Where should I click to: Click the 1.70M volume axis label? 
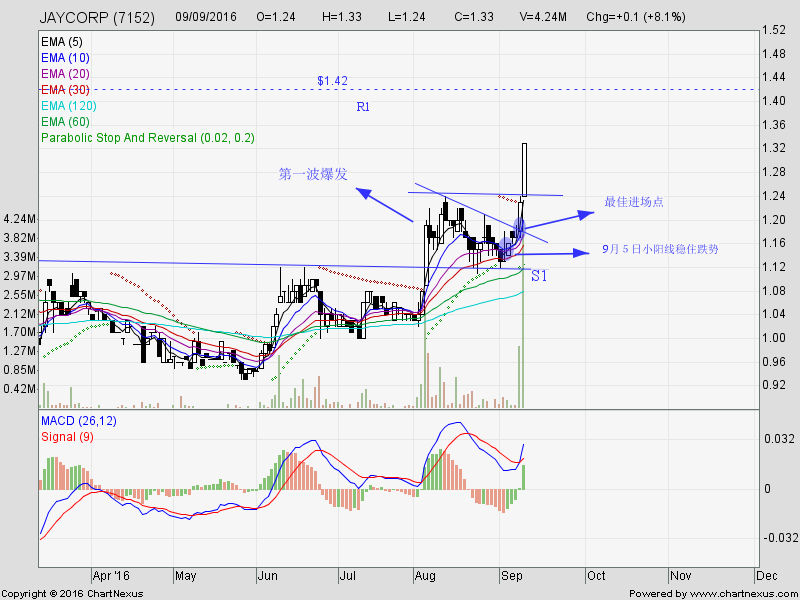[x=19, y=332]
